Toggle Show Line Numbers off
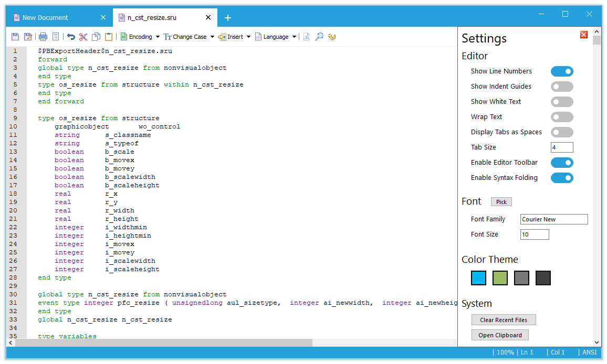 tap(561, 71)
